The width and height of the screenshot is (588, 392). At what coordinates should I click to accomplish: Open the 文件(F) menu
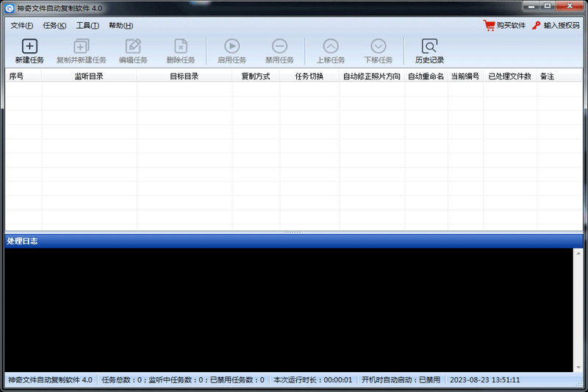[22, 26]
